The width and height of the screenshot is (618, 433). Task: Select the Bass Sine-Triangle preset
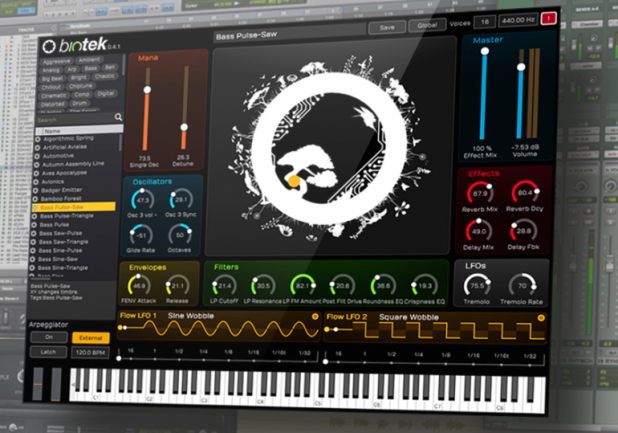coord(72,268)
